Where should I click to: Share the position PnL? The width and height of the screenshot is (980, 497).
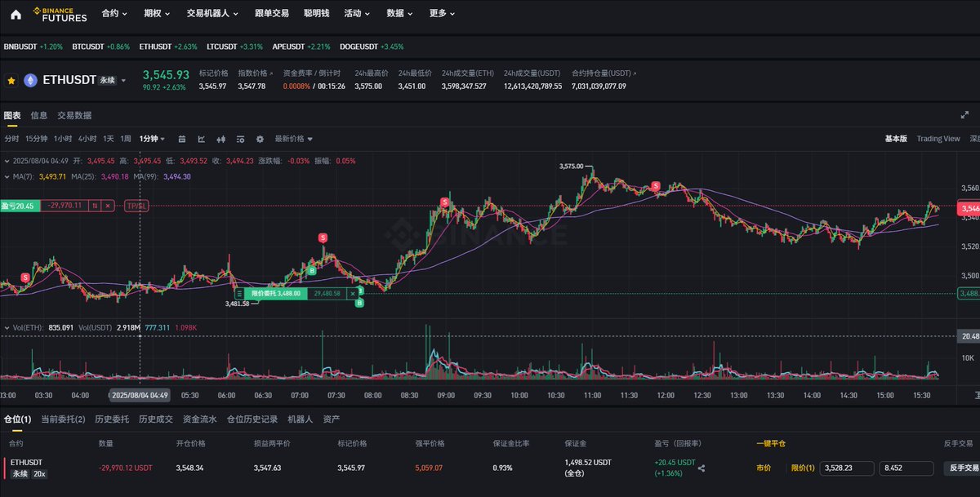pos(701,468)
